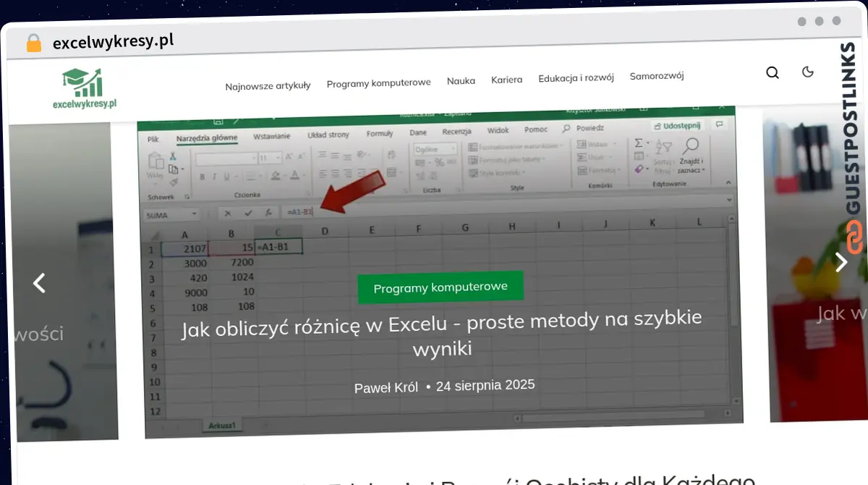Go to the previous carousel slide
868x485 pixels.
(40, 283)
